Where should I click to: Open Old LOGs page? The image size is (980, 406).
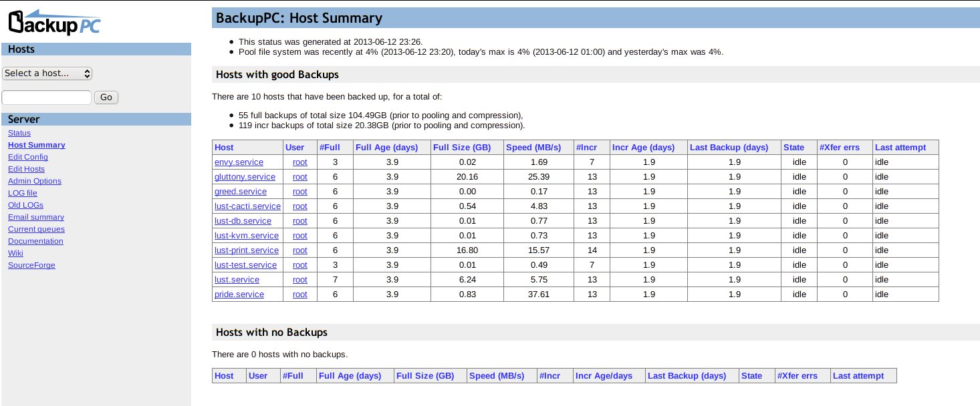tap(25, 205)
